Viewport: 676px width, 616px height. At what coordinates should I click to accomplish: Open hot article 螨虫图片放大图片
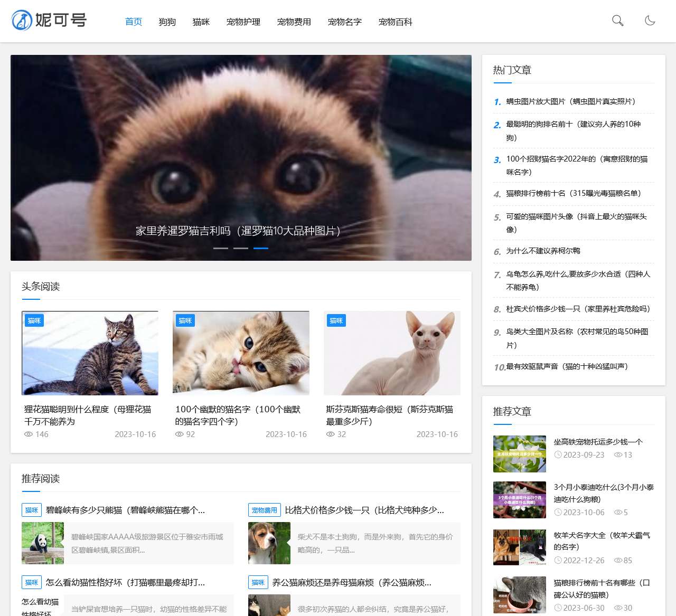pyautogui.click(x=571, y=101)
